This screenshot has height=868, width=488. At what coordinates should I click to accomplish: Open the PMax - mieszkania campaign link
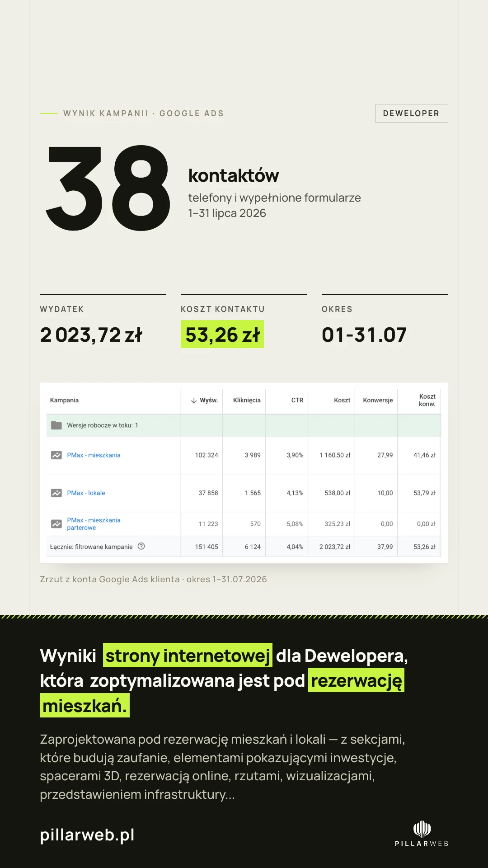point(94,455)
